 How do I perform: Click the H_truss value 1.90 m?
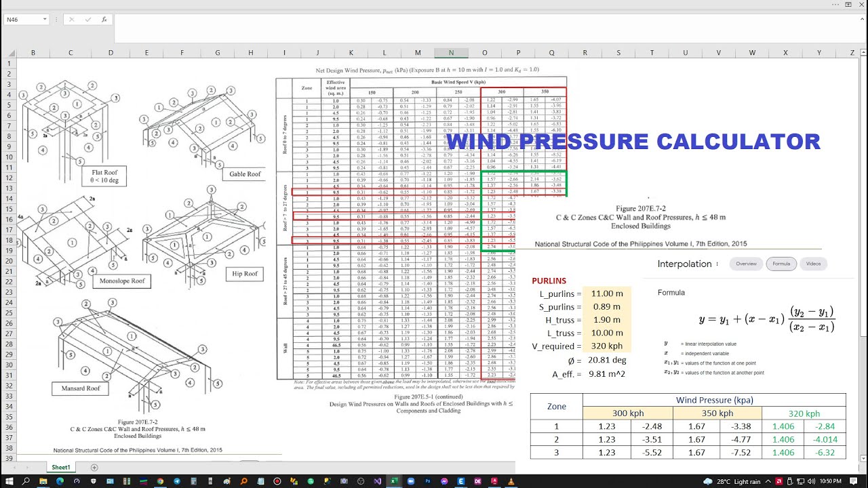[x=607, y=320]
